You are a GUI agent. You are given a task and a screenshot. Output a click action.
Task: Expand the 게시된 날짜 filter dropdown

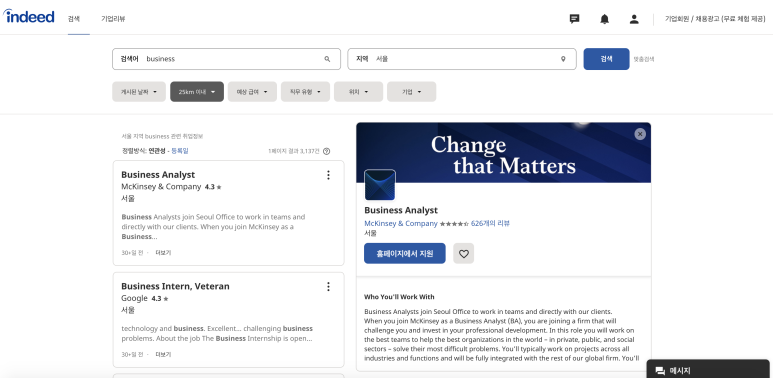[x=139, y=92]
